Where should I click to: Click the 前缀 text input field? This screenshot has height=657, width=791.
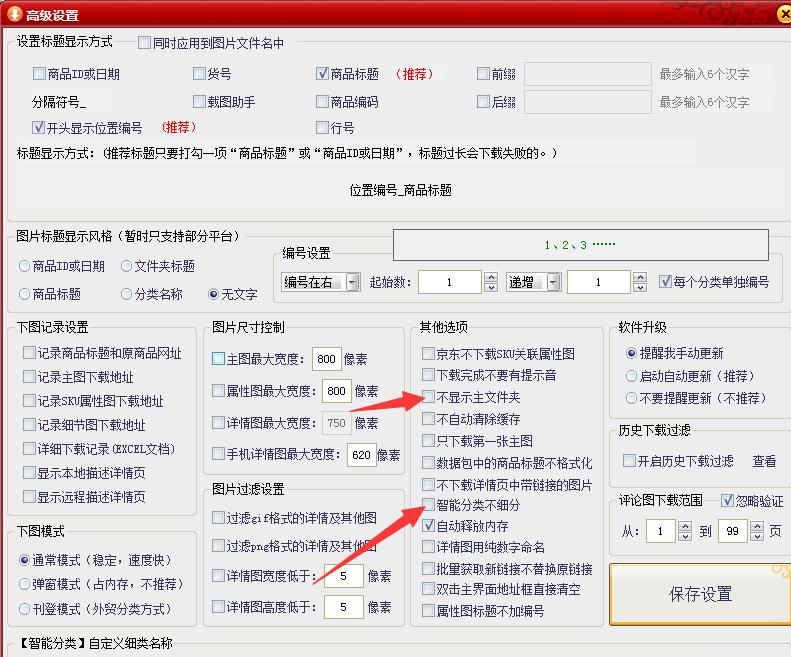(588, 74)
